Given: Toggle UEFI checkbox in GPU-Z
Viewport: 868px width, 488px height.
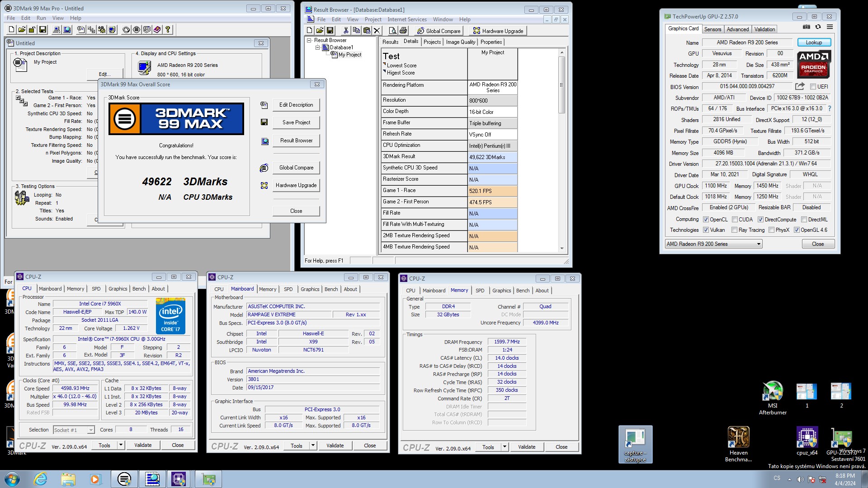Looking at the screenshot, I should [813, 87].
